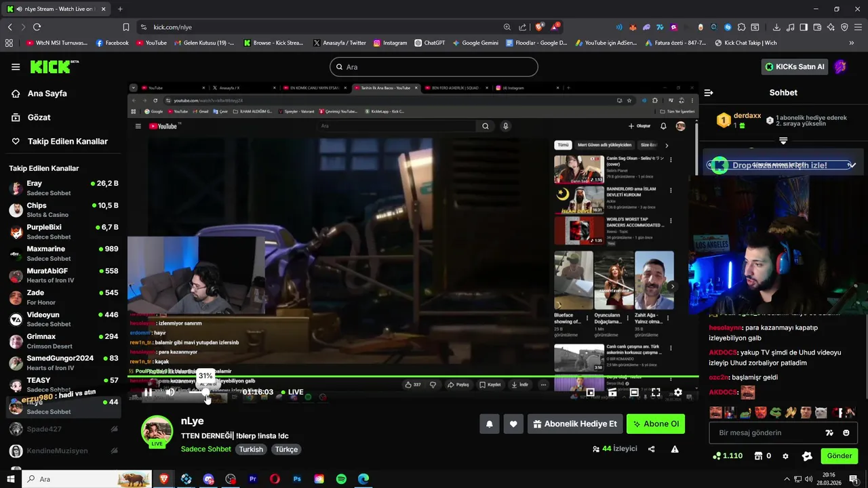Image resolution: width=868 pixels, height=488 pixels.
Task: Open the YouTube bookmark in bookmarks bar
Action: pos(151,43)
